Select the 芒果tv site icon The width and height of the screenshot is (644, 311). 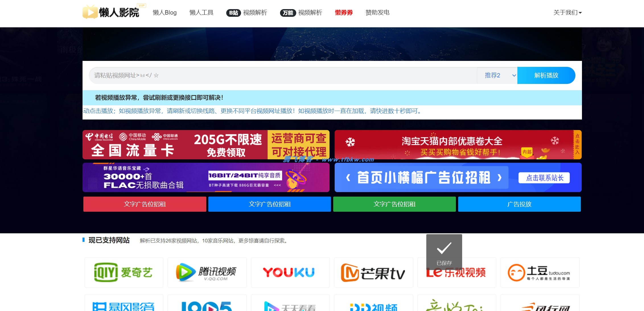tap(373, 272)
